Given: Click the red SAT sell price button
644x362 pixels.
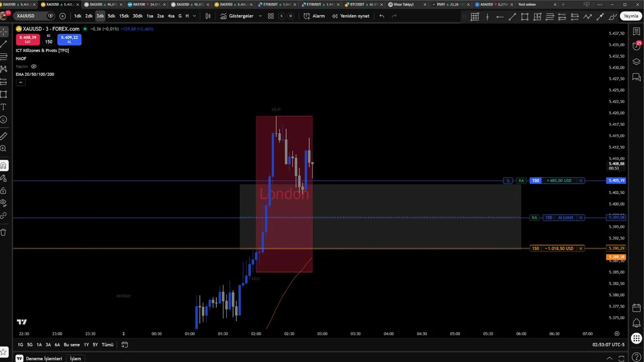Looking at the screenshot, I should 28,39.
